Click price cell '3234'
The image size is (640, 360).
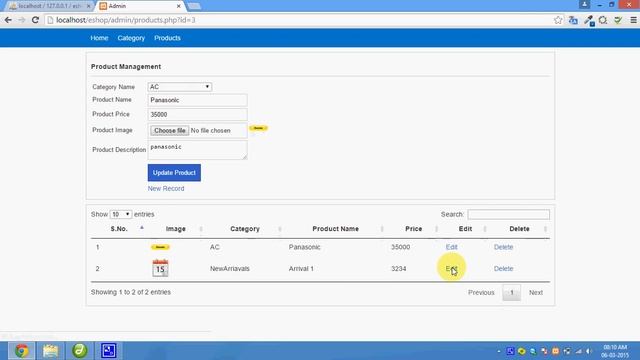pos(398,269)
